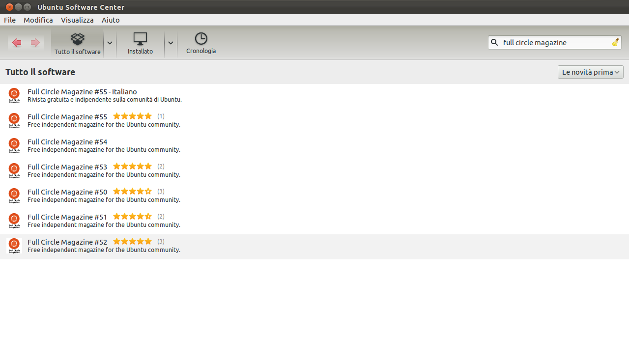Screen dimensions: 629x364
Task: Select Full Circle Magazine #51 entry
Action: point(314,221)
